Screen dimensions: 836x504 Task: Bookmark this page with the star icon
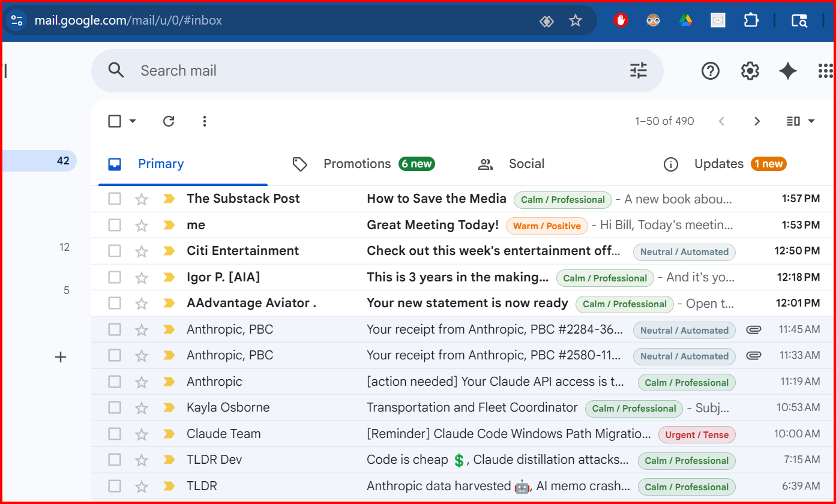click(576, 21)
